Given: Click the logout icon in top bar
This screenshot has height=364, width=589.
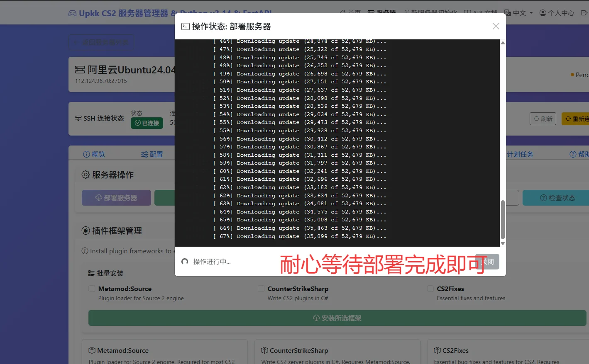Looking at the screenshot, I should pos(584,13).
